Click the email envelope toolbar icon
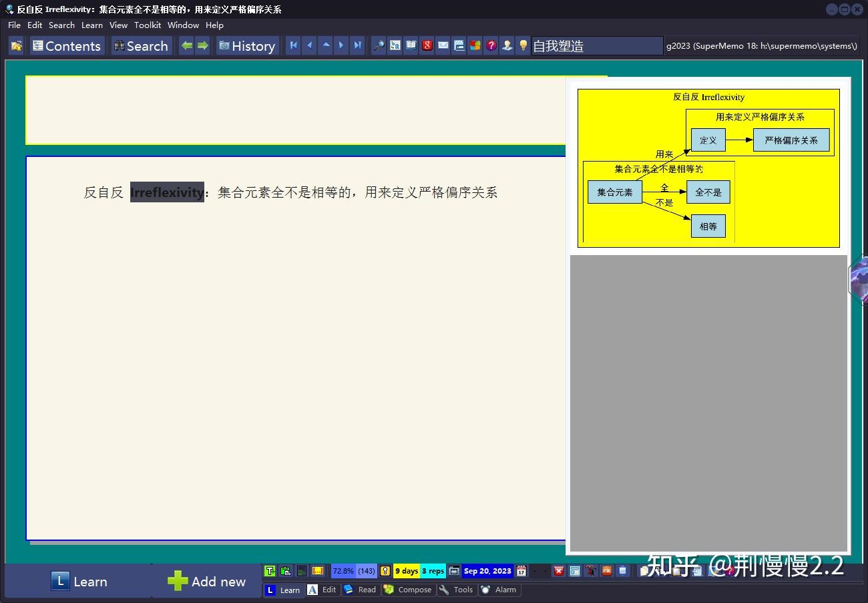 [x=443, y=45]
